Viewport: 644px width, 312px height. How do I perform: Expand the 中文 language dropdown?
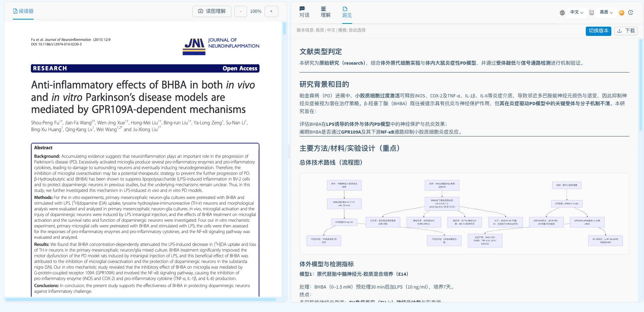pyautogui.click(x=577, y=12)
